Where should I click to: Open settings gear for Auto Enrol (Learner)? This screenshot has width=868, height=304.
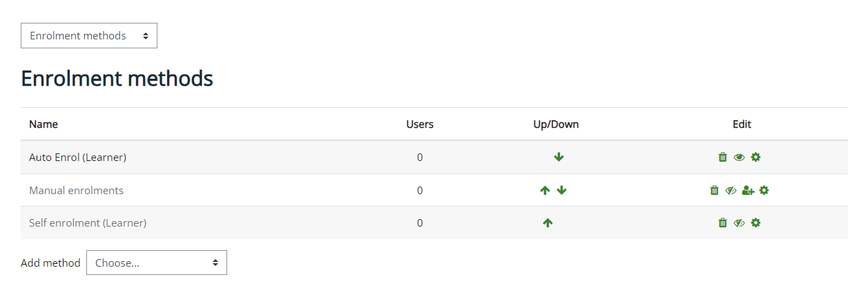pyautogui.click(x=755, y=158)
